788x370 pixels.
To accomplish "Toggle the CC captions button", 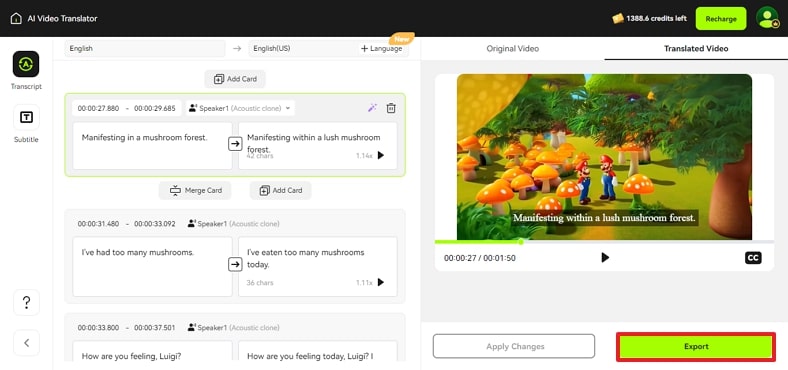I will 753,257.
